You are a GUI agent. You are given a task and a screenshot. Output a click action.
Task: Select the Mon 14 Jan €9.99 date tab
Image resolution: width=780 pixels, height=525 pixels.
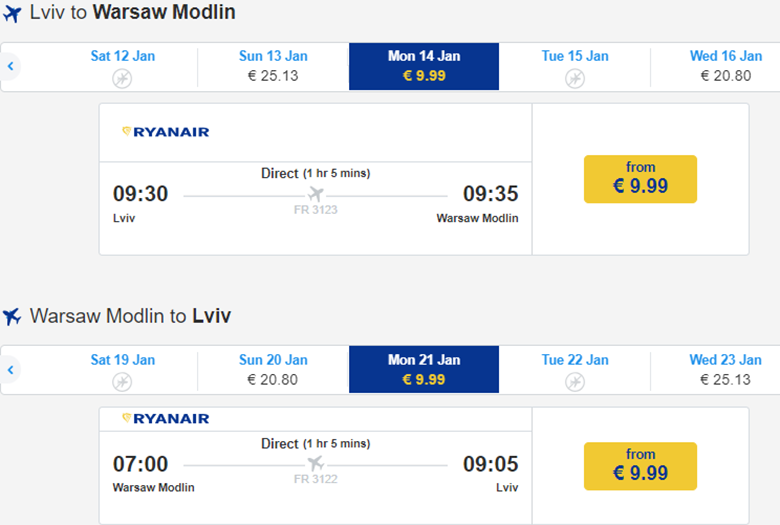pos(424,66)
